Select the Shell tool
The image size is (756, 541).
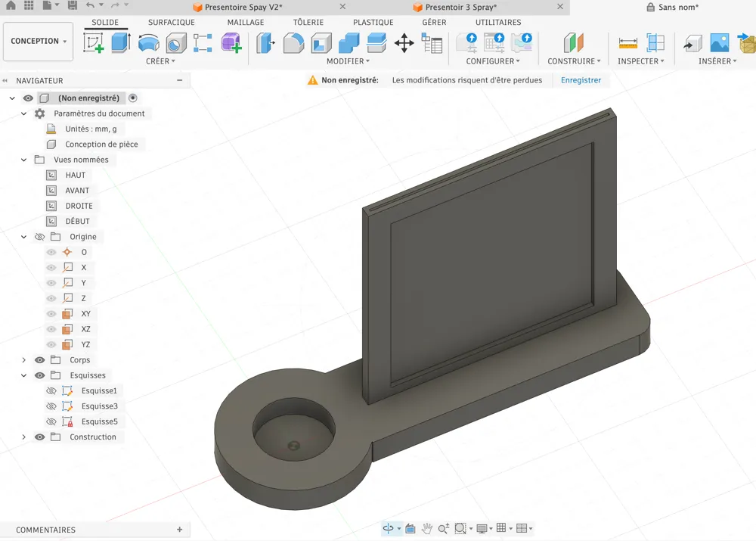click(321, 43)
